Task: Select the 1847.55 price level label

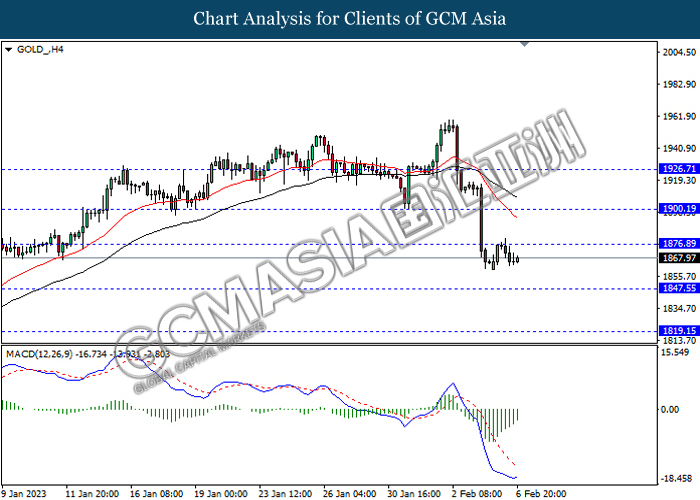Action: [679, 288]
